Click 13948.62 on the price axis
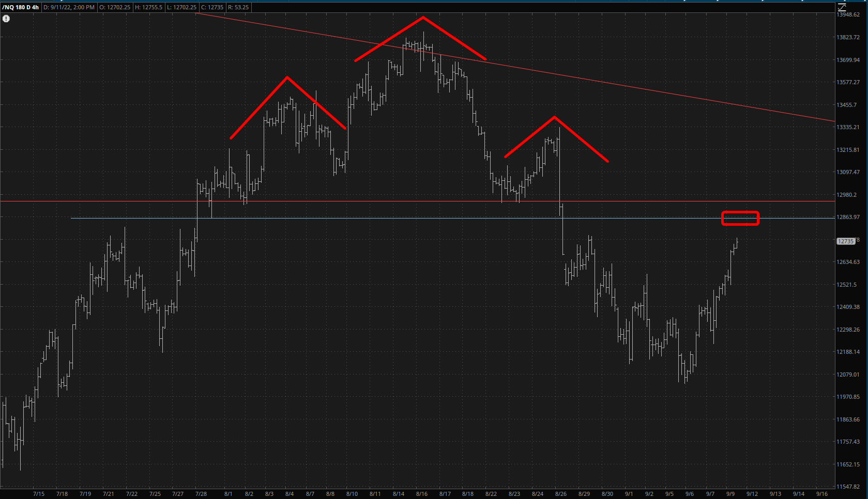Screen dimensions: 868x499 848,15
